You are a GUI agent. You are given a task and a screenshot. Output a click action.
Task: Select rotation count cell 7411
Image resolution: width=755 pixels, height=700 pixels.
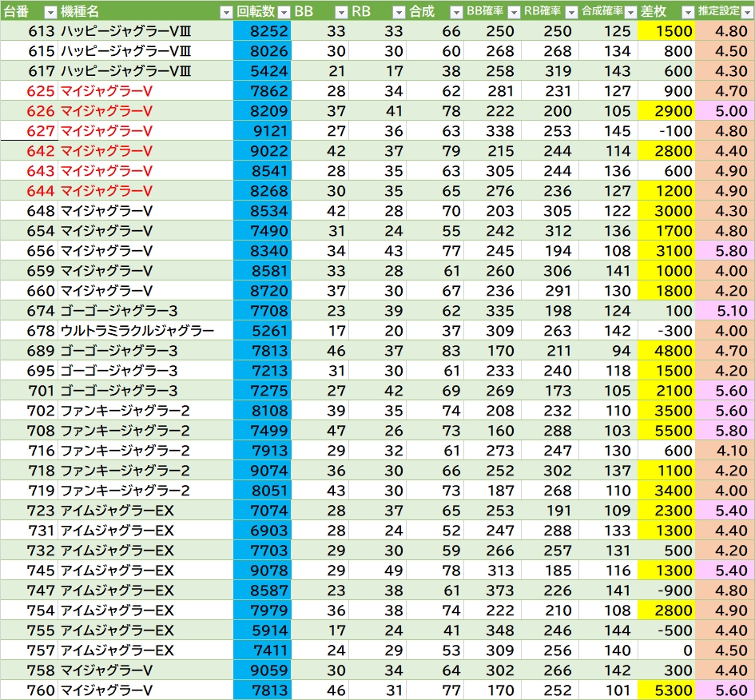tap(262, 650)
